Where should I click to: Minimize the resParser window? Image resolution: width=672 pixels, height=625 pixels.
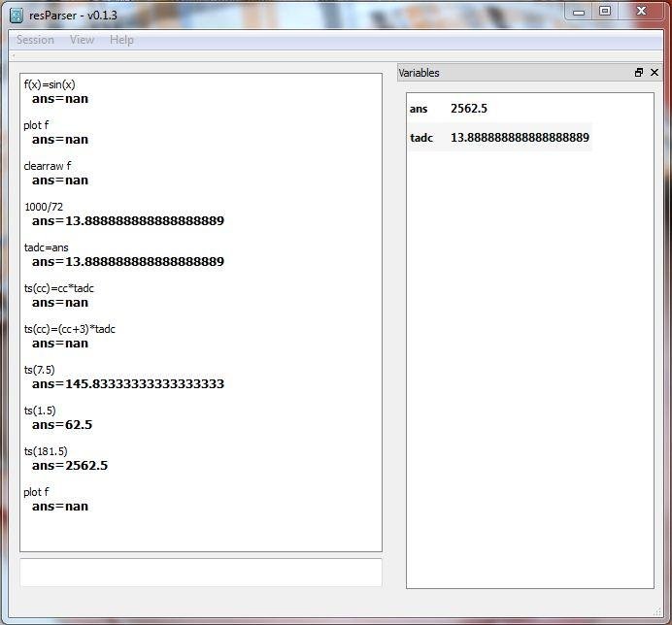click(x=579, y=12)
